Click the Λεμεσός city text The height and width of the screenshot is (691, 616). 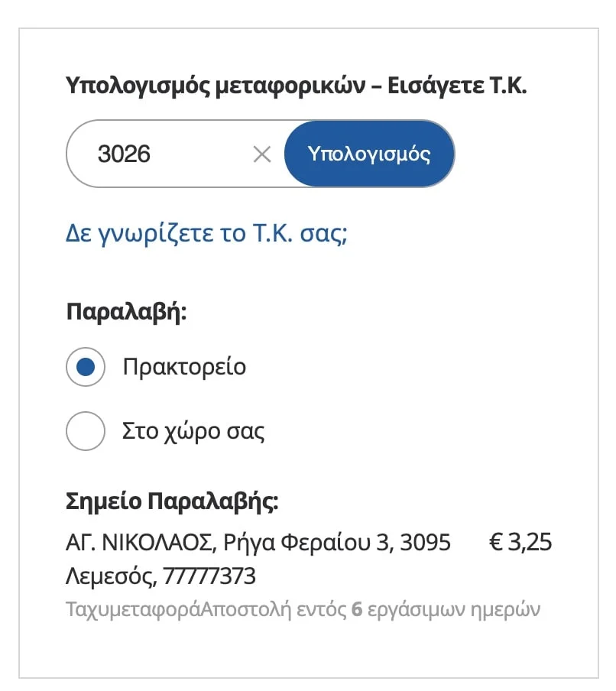[x=112, y=576]
